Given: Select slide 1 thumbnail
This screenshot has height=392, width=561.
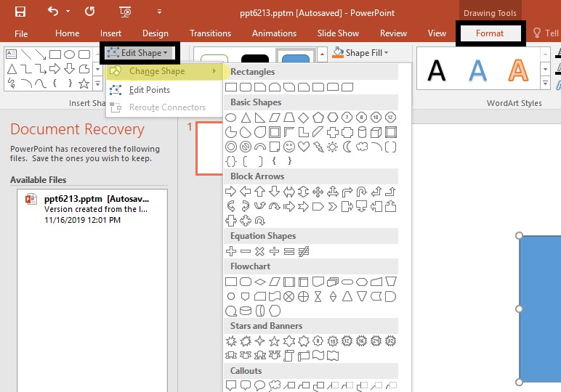Looking at the screenshot, I should pos(209,148).
